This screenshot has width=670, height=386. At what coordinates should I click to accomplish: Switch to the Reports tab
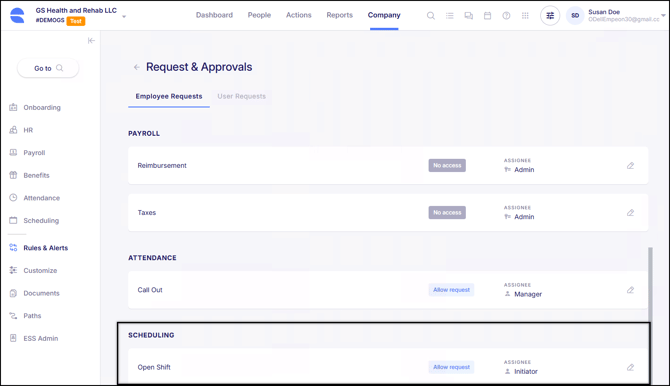(x=339, y=15)
